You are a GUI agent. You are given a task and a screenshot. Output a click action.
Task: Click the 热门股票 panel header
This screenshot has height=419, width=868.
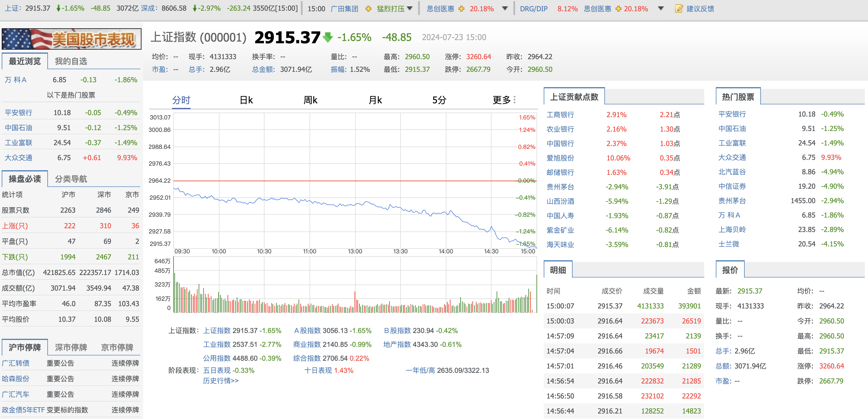pos(738,97)
